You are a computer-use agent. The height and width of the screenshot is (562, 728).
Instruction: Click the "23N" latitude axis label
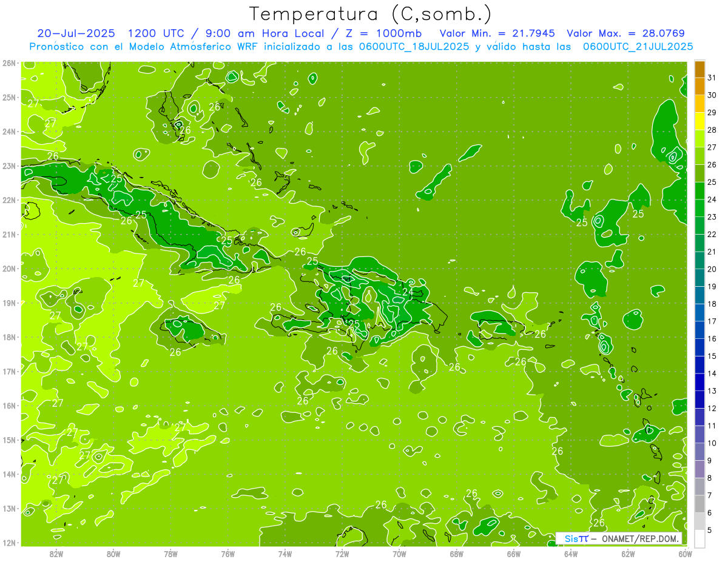click(x=9, y=166)
